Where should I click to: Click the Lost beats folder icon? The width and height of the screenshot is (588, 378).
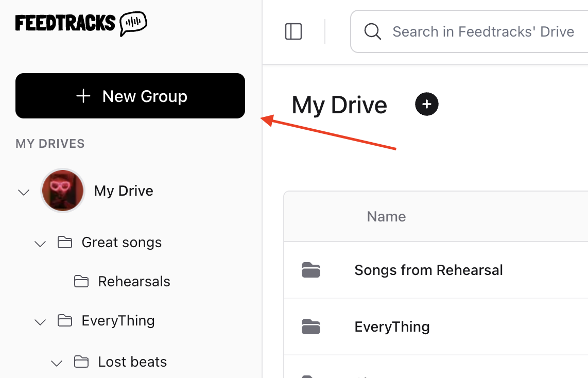click(x=82, y=362)
